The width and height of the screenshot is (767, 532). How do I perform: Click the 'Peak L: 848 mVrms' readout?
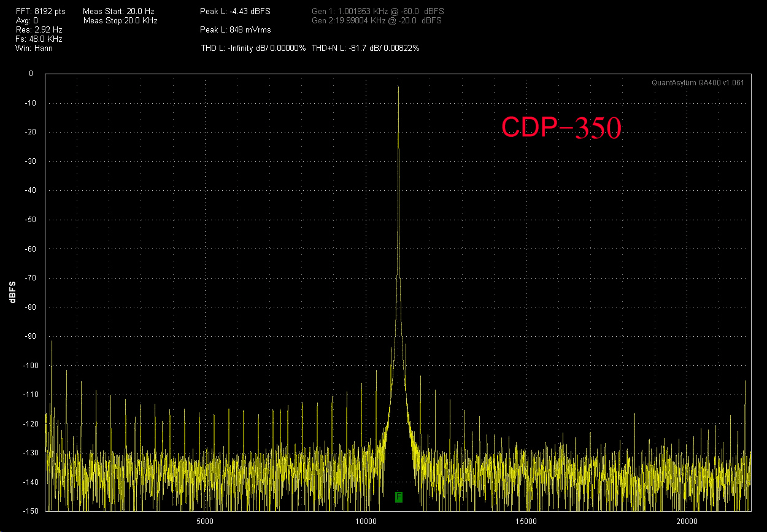click(x=236, y=29)
